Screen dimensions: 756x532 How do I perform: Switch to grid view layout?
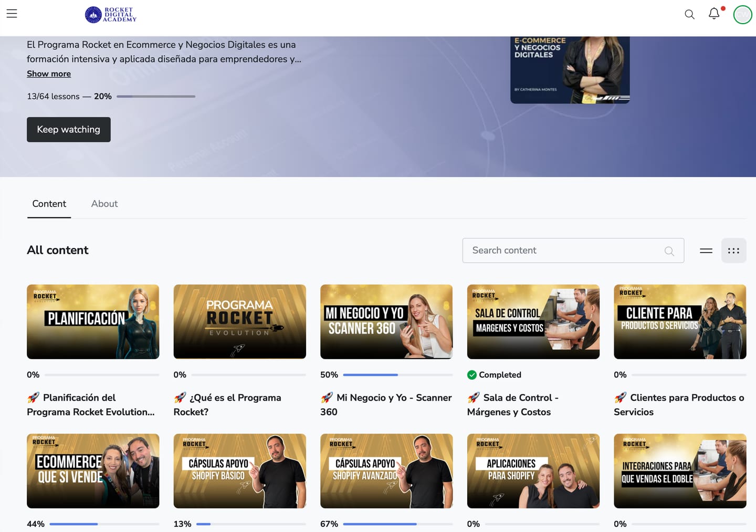click(734, 251)
